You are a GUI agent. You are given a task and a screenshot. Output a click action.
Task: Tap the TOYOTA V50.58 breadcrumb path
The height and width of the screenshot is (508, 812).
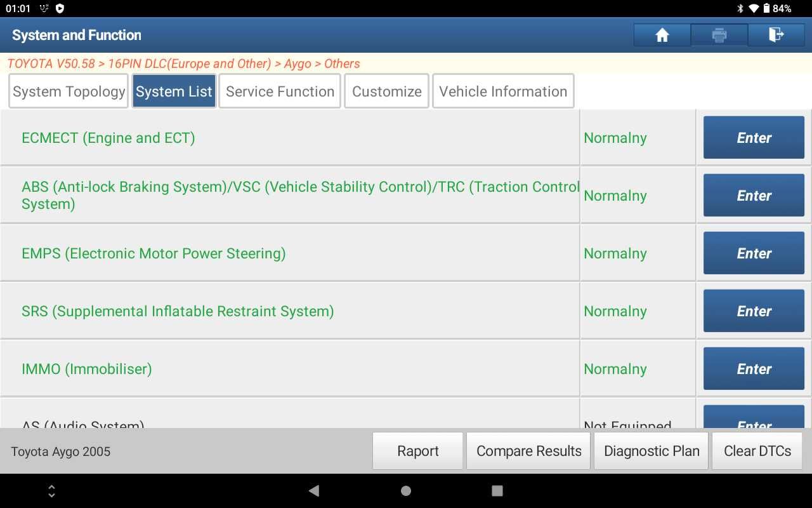coord(183,63)
